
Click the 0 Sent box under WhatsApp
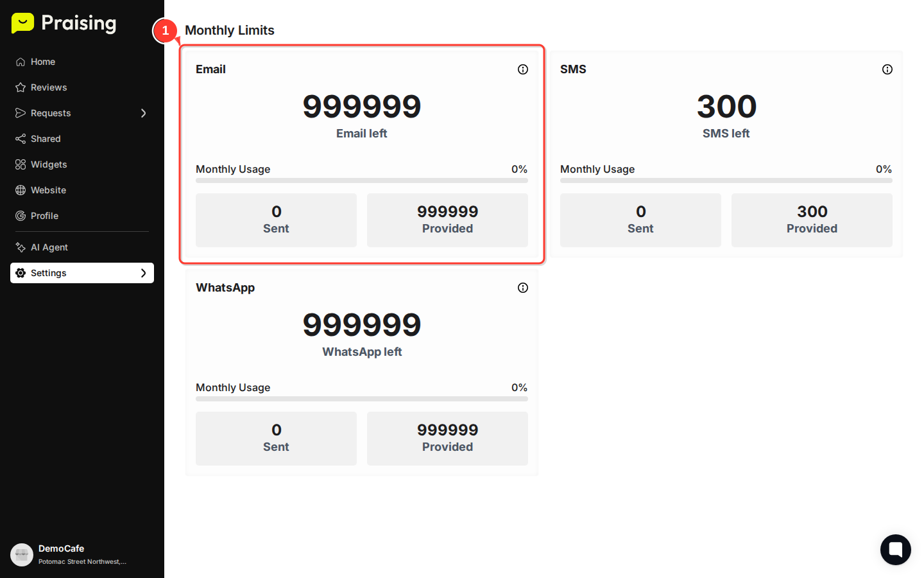click(276, 438)
